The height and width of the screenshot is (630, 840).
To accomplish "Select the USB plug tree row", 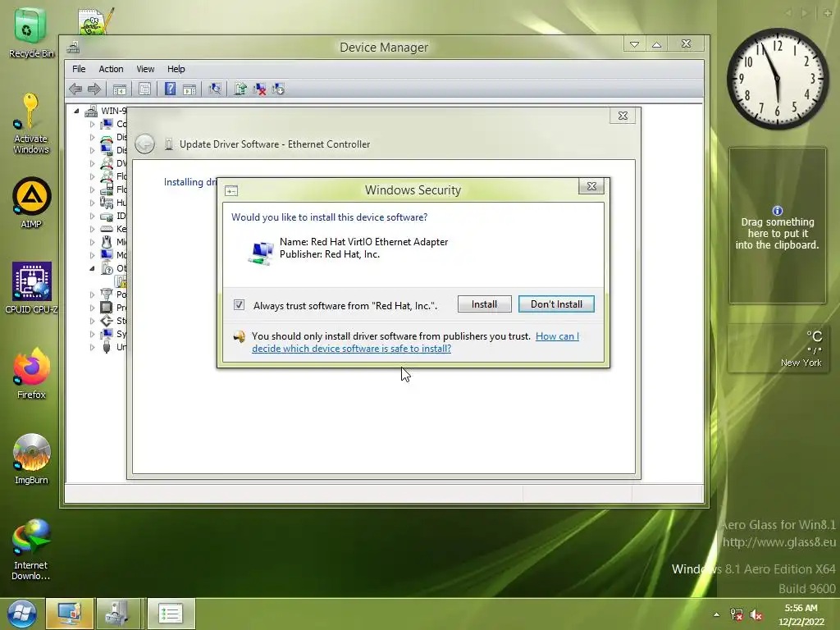I will 113,347.
